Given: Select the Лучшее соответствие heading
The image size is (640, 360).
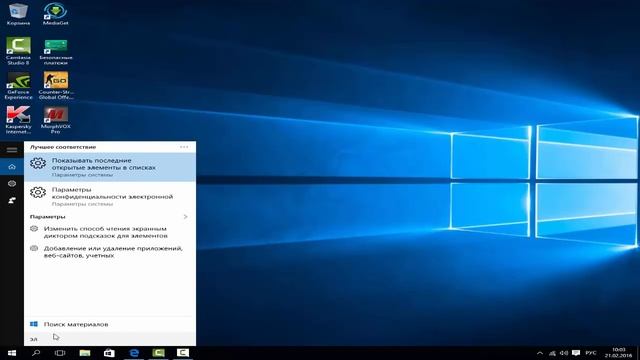Looking at the screenshot, I should (x=63, y=147).
